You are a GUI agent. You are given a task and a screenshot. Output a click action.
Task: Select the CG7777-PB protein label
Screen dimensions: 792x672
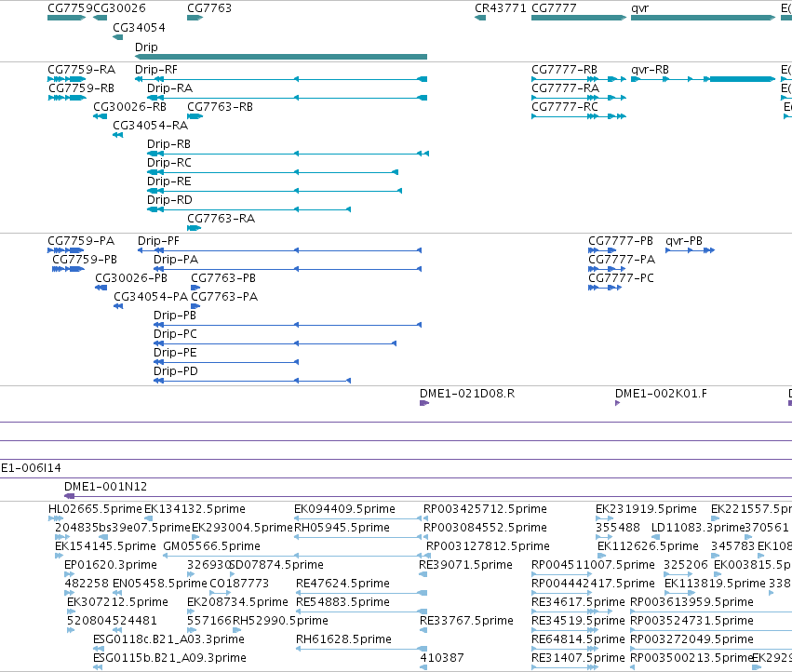tap(621, 240)
